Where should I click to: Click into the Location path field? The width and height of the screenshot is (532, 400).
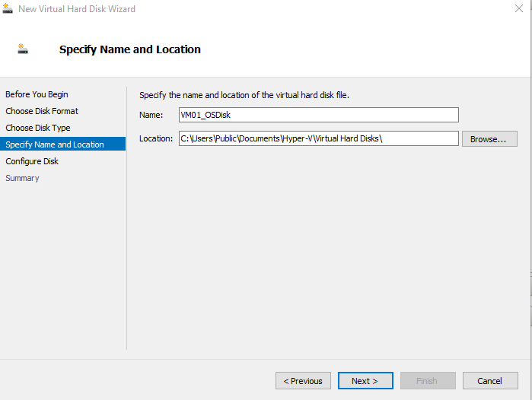319,138
